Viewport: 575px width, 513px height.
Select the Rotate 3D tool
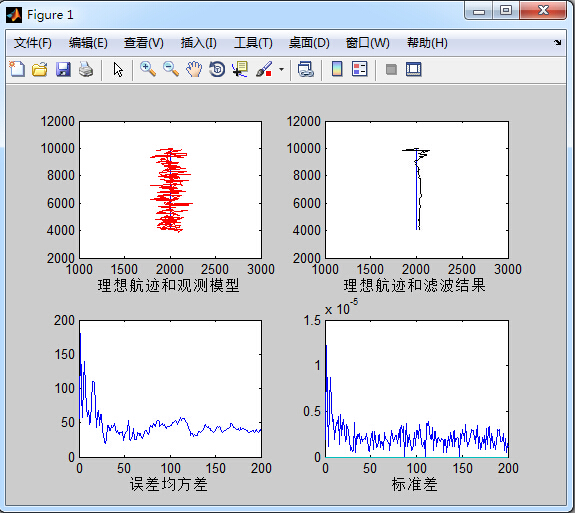point(217,69)
